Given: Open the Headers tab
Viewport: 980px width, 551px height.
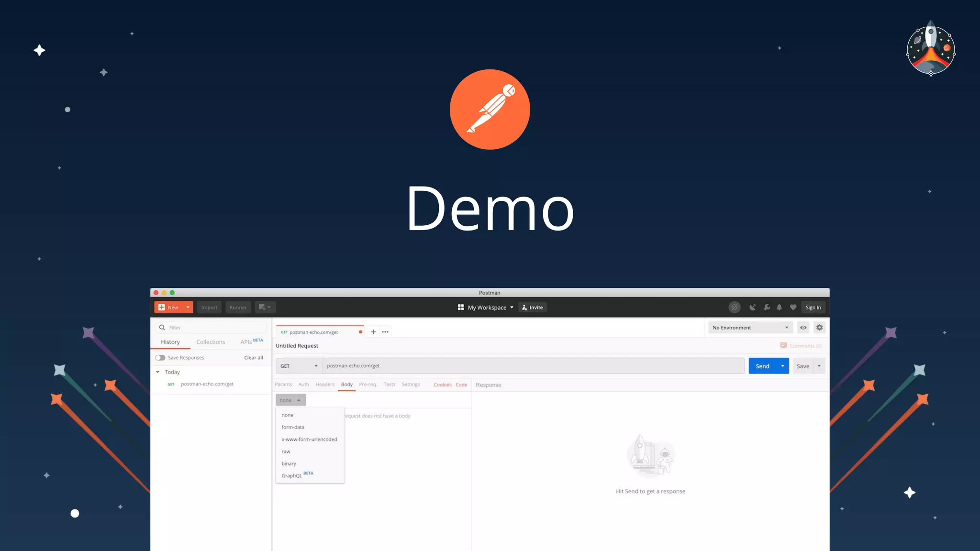Looking at the screenshot, I should pos(325,385).
